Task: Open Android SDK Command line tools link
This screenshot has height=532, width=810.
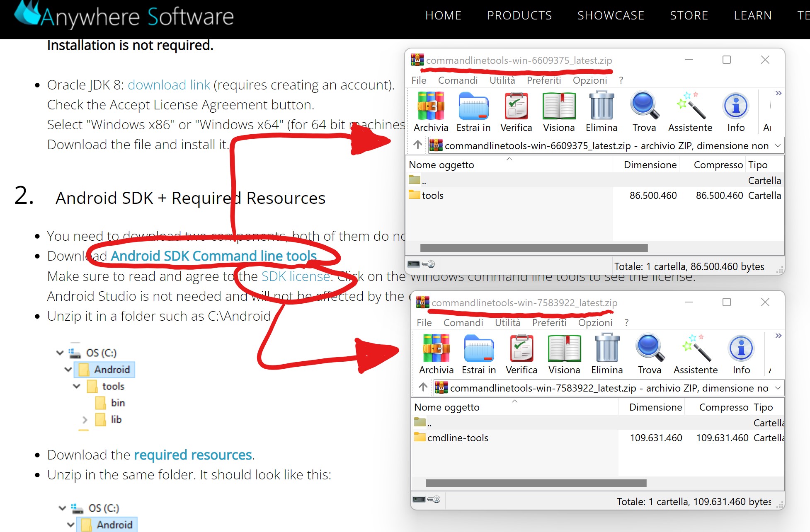Action: [x=213, y=256]
